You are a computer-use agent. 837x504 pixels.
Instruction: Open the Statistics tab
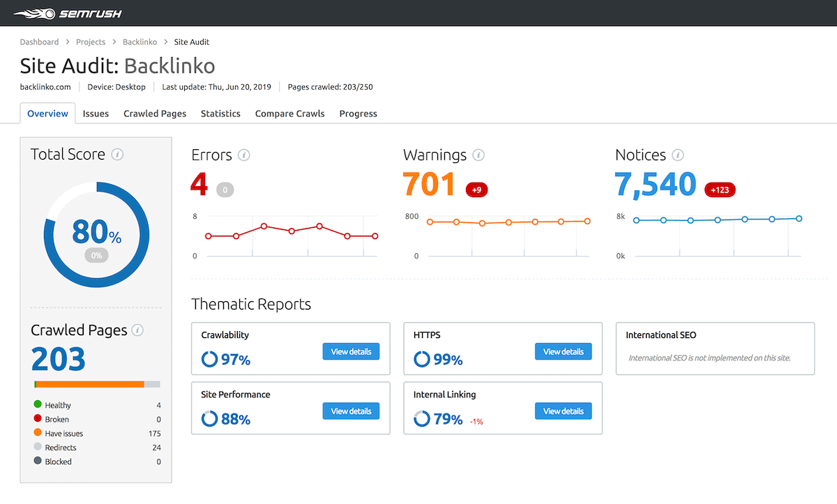tap(220, 113)
